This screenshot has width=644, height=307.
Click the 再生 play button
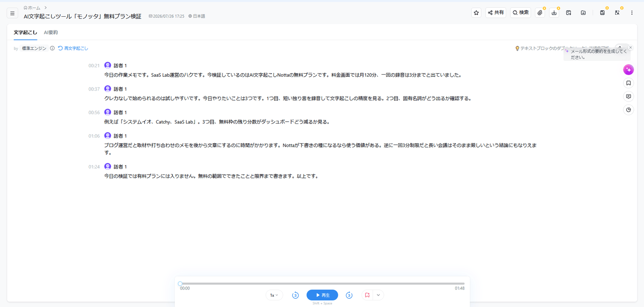click(322, 295)
